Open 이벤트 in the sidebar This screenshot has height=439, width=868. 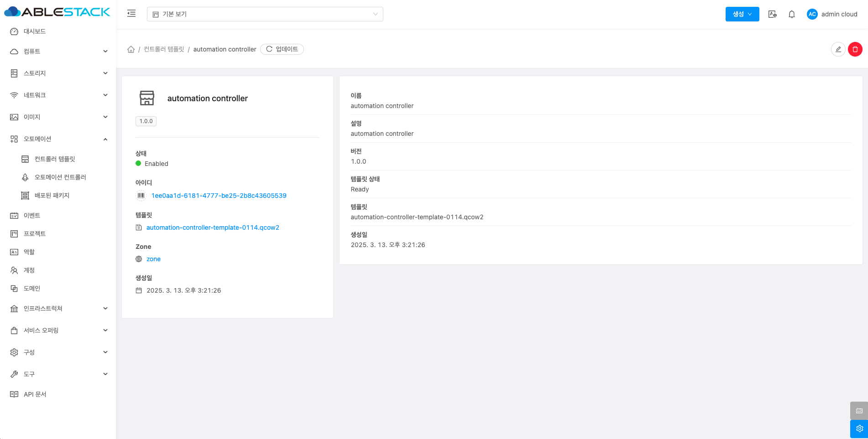tap(58, 216)
